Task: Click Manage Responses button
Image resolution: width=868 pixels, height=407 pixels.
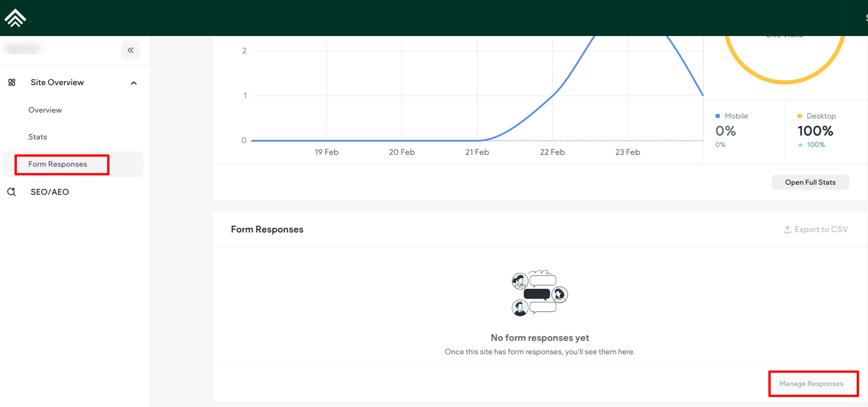Action: (811, 383)
